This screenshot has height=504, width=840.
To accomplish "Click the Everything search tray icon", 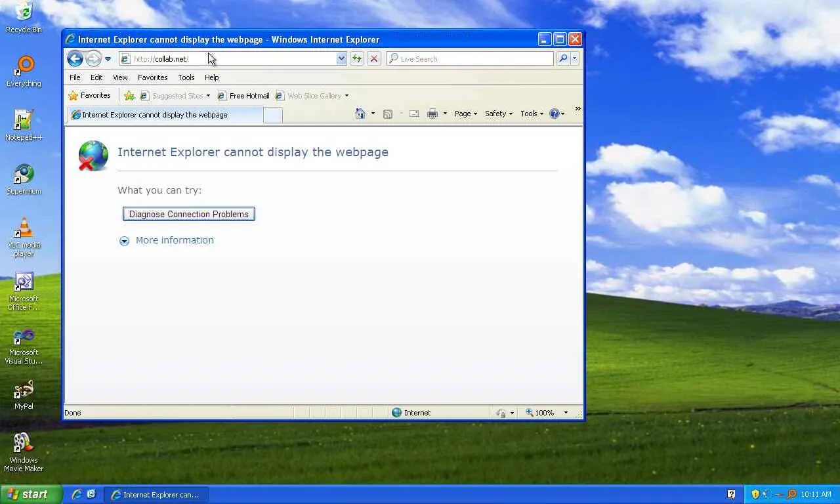I will pyautogui.click(x=791, y=494).
